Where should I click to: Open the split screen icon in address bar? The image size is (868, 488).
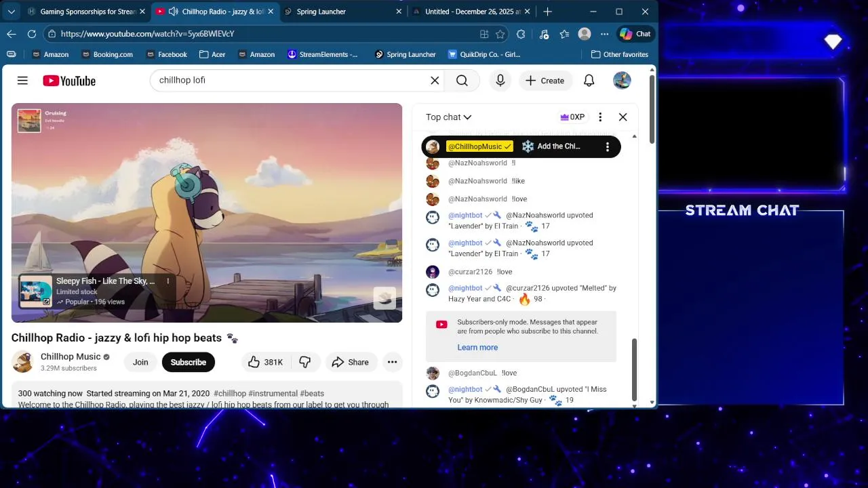pyautogui.click(x=484, y=34)
